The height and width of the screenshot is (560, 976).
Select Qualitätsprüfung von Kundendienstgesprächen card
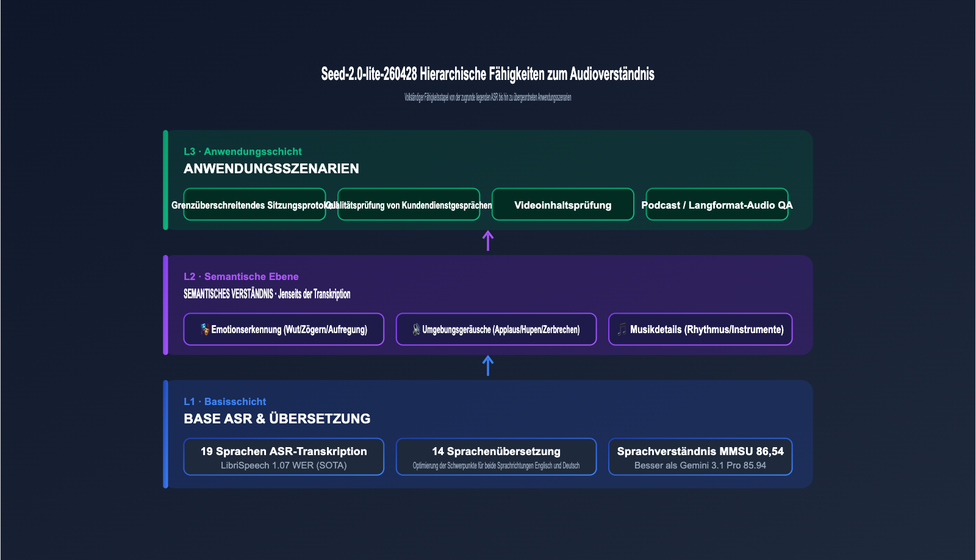pyautogui.click(x=409, y=204)
